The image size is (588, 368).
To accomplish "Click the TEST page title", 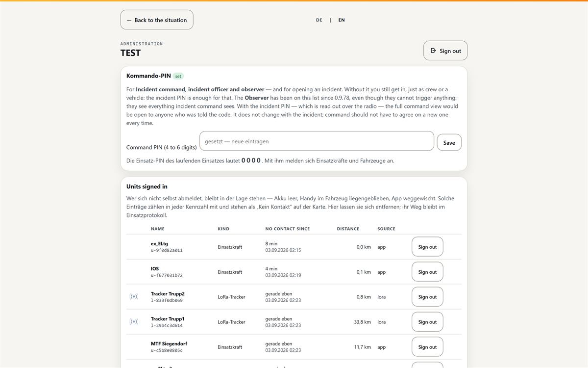I will pos(130,53).
